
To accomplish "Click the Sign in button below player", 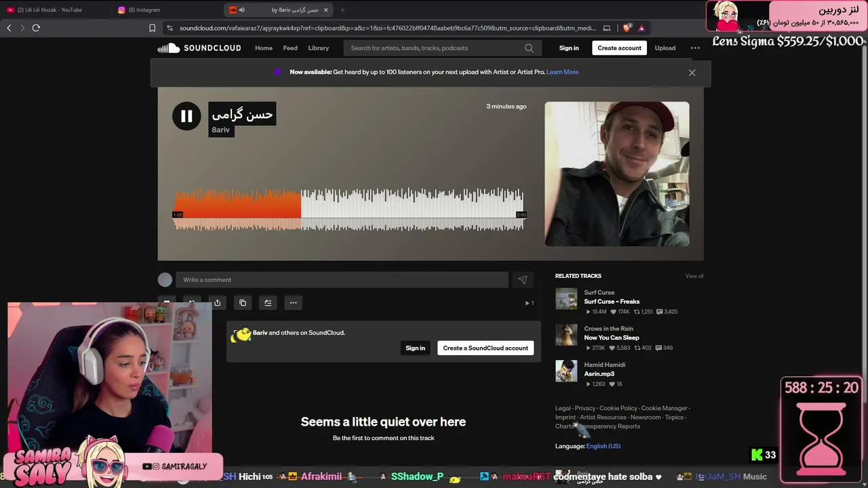I will tap(415, 348).
